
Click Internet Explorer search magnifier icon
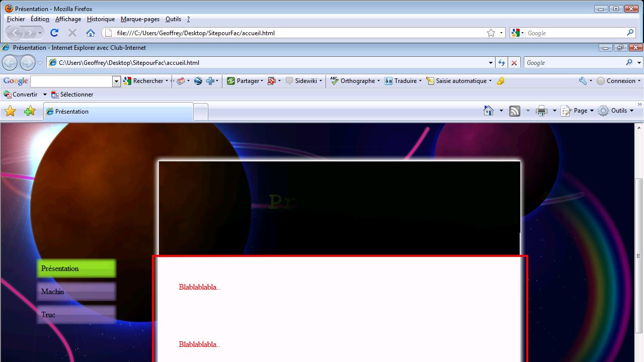click(x=629, y=63)
